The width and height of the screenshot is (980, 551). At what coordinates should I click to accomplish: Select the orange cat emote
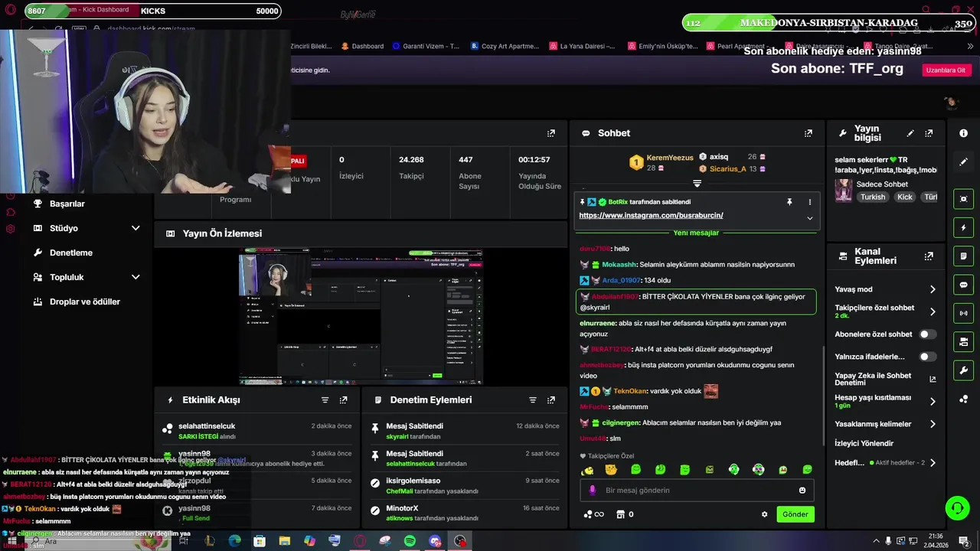click(x=611, y=470)
